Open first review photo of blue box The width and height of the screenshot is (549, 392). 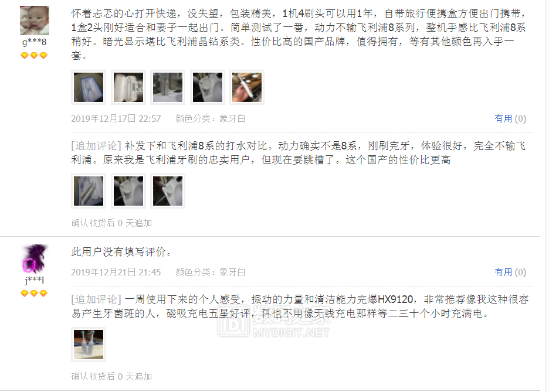tap(89, 87)
